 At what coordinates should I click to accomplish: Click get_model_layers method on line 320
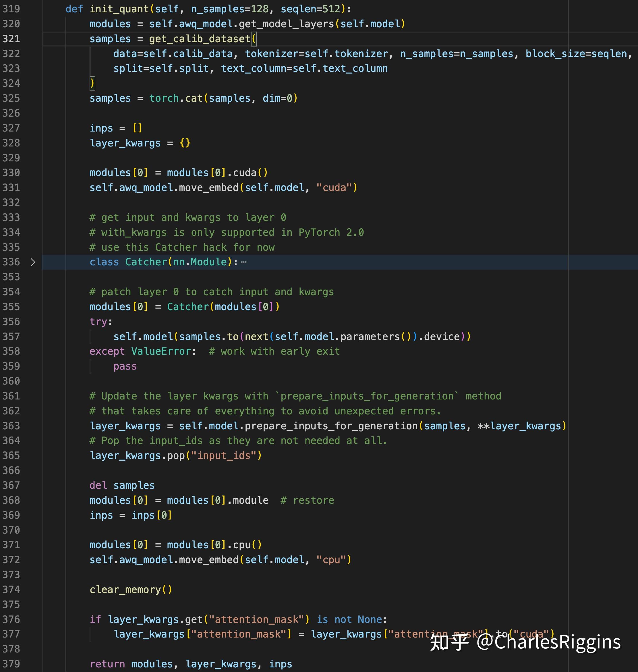(x=286, y=24)
